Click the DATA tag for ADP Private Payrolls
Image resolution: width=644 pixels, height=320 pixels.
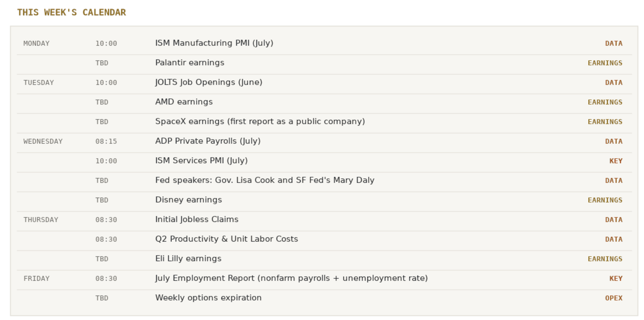[614, 141]
